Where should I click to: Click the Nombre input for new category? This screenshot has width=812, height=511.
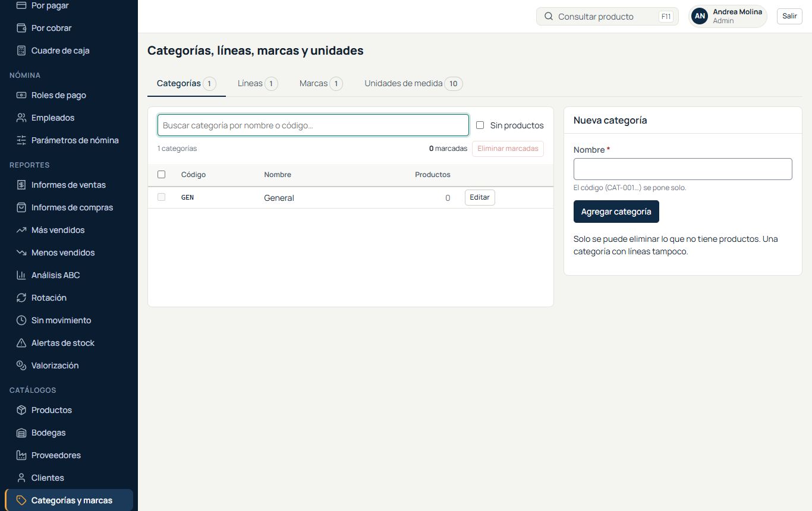(x=683, y=169)
